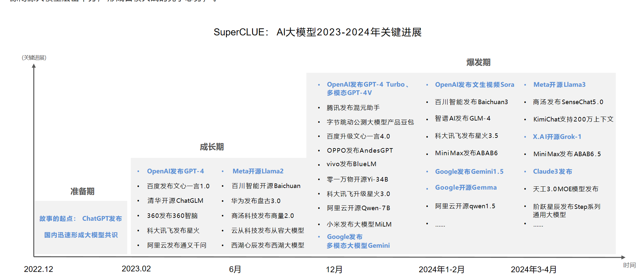Click '阿里云发布通义千问' entry

tap(177, 245)
